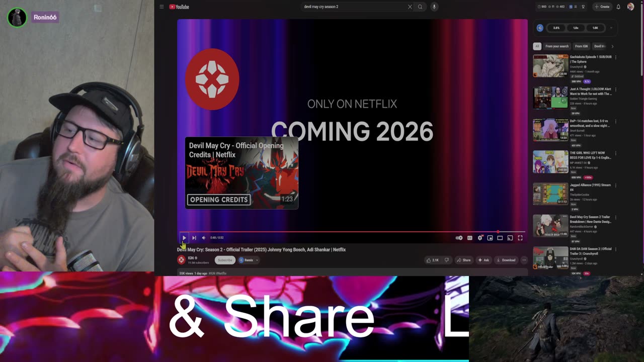Subscribe to the IGN channel
The width and height of the screenshot is (644, 362).
(225, 260)
